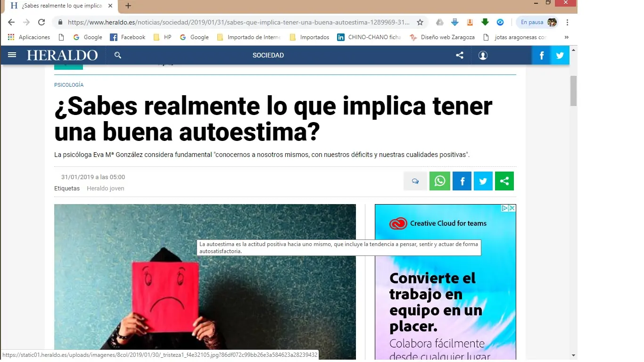Viewport: 644px width, 362px height.
Task: Click the scrollbar up arrow
Action: pyautogui.click(x=574, y=49)
